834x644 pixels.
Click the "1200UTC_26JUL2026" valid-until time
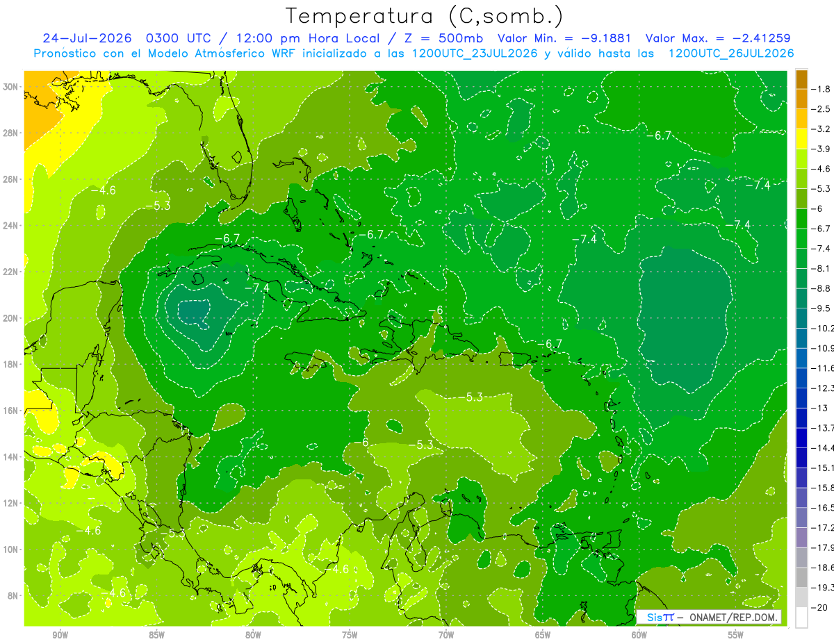(731, 53)
